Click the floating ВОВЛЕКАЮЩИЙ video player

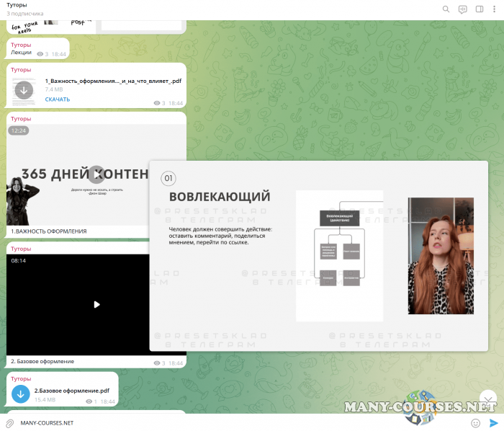coord(318,256)
